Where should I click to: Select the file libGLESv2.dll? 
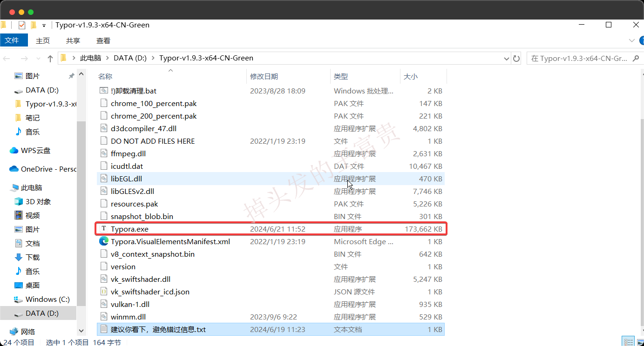tap(271, 192)
